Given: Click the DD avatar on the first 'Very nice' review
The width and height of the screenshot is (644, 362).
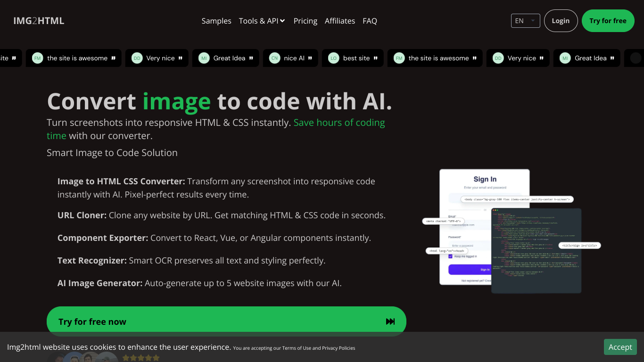Looking at the screenshot, I should [137, 58].
